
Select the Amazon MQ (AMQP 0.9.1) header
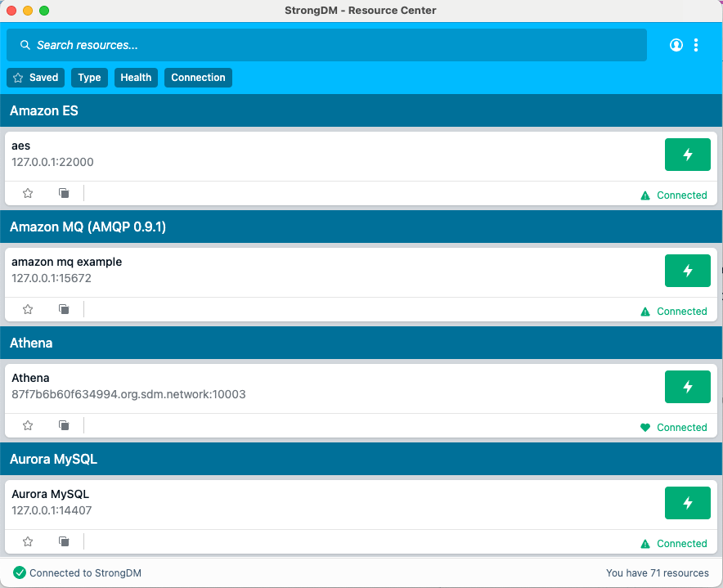point(361,227)
